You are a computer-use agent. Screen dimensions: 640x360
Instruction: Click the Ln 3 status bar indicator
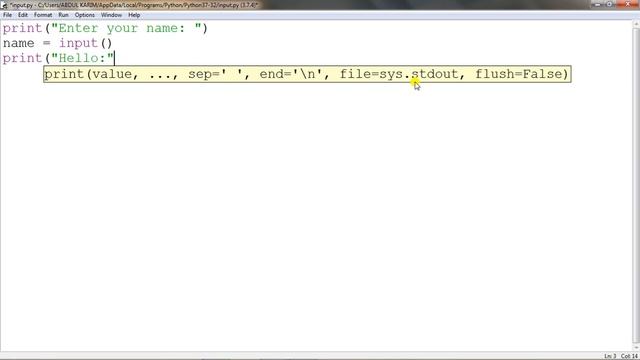[x=610, y=356]
